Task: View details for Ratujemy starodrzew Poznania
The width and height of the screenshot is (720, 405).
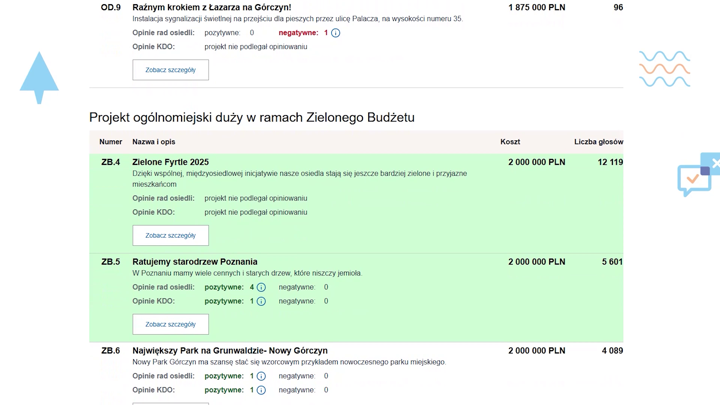Action: (170, 325)
